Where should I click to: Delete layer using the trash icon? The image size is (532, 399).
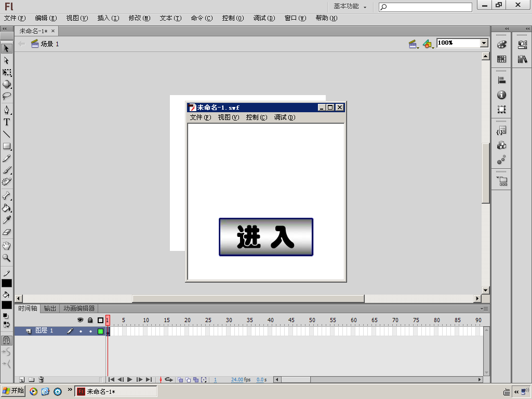[41, 380]
